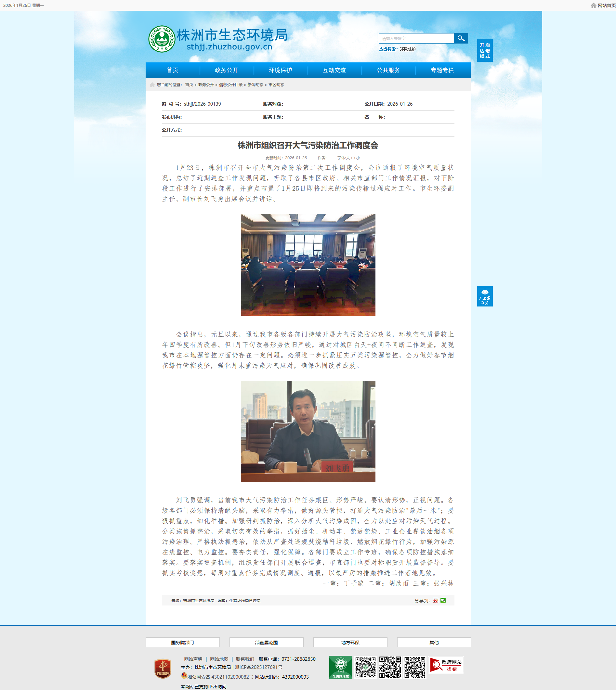Click the 新闻动态 breadcrumb link
Viewport: 616px width, 690px height.
pos(255,85)
